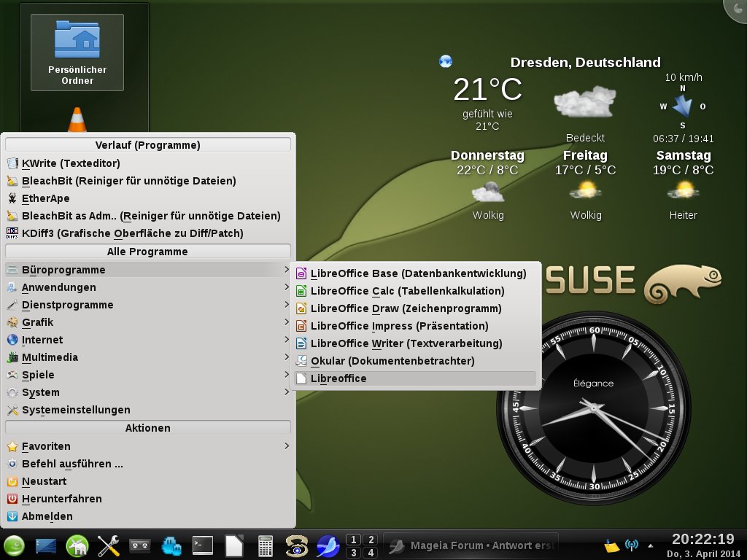Expand the Anwendungen submenu
Viewport: 747px width, 560px height.
coord(147,287)
